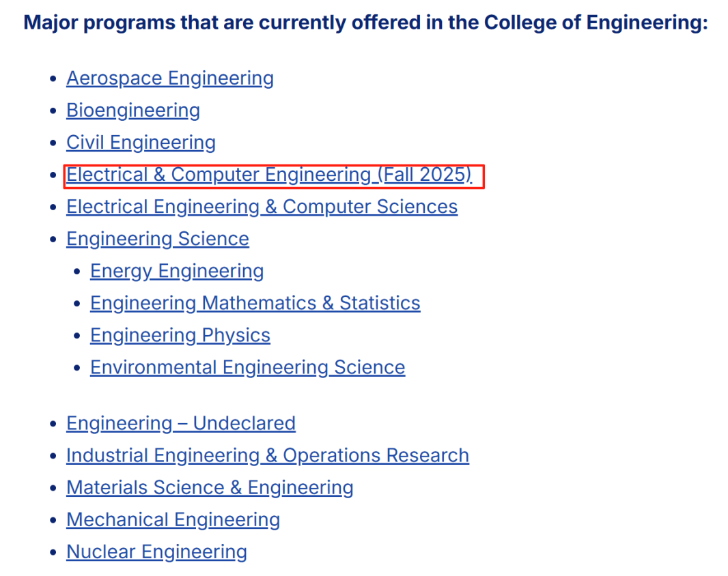Click 'Operations Research' text in Industrial link

[x=376, y=455]
